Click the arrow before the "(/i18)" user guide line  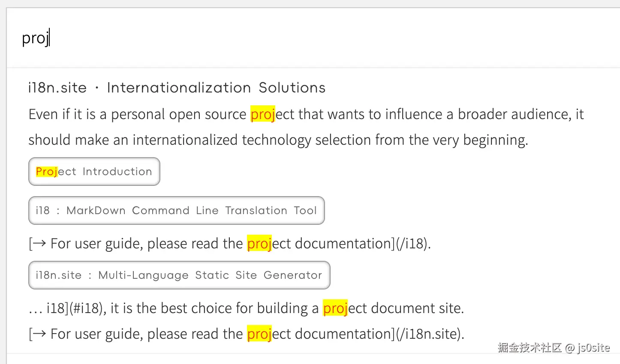pyautogui.click(x=39, y=244)
